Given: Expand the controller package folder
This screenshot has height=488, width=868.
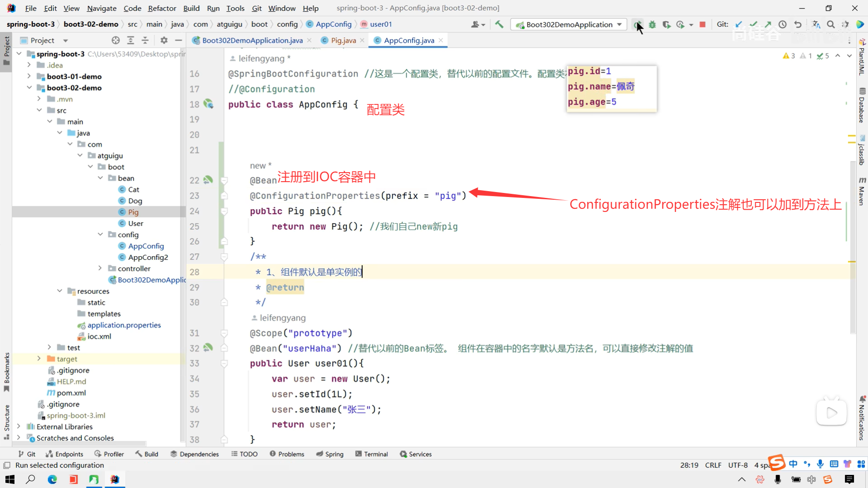Looking at the screenshot, I should pos(100,268).
